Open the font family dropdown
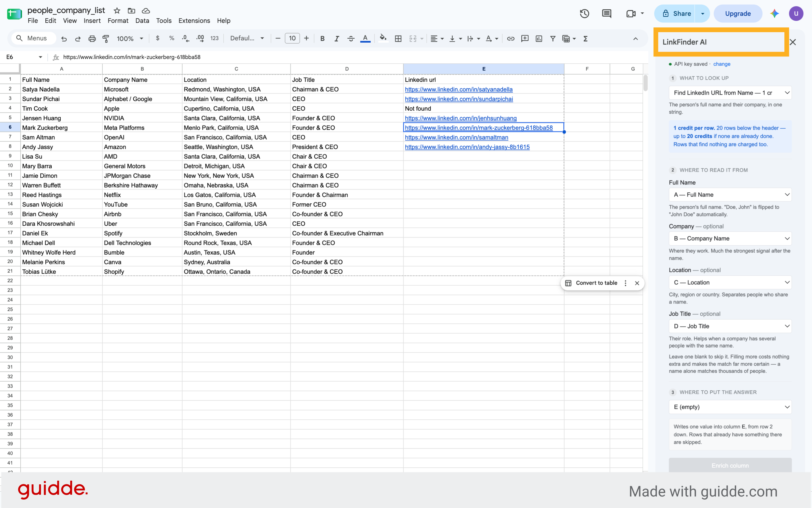 pyautogui.click(x=247, y=38)
